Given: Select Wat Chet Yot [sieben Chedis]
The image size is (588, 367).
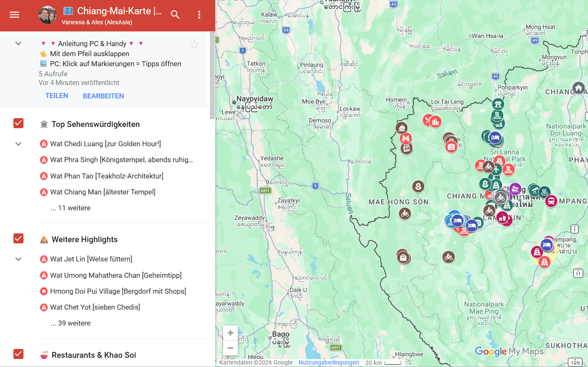Looking at the screenshot, I should (95, 307).
